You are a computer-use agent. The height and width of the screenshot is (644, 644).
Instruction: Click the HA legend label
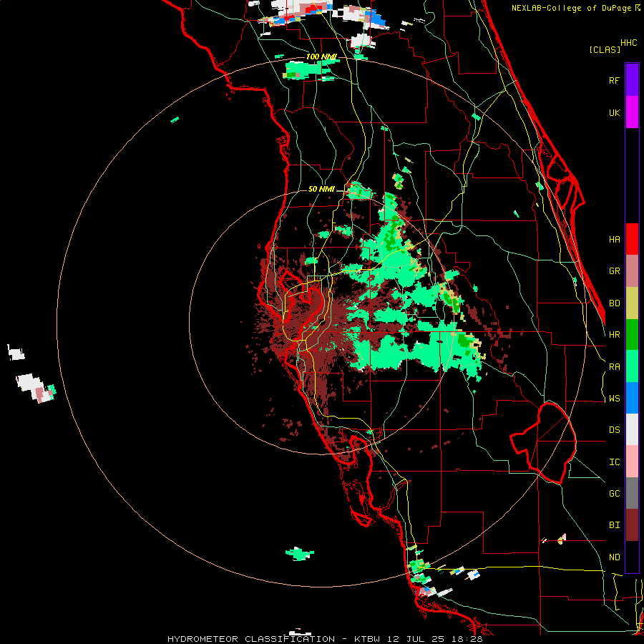click(614, 240)
